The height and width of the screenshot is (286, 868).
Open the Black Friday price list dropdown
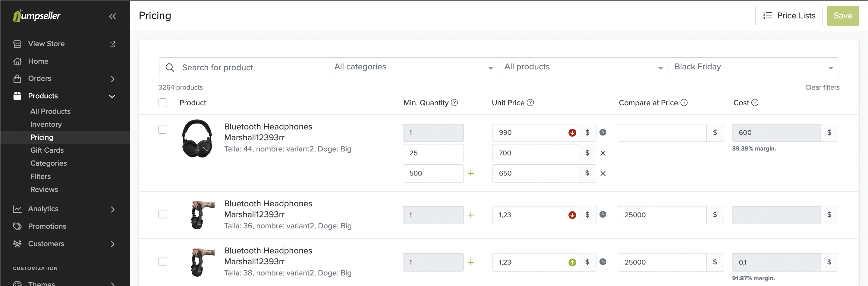(753, 68)
